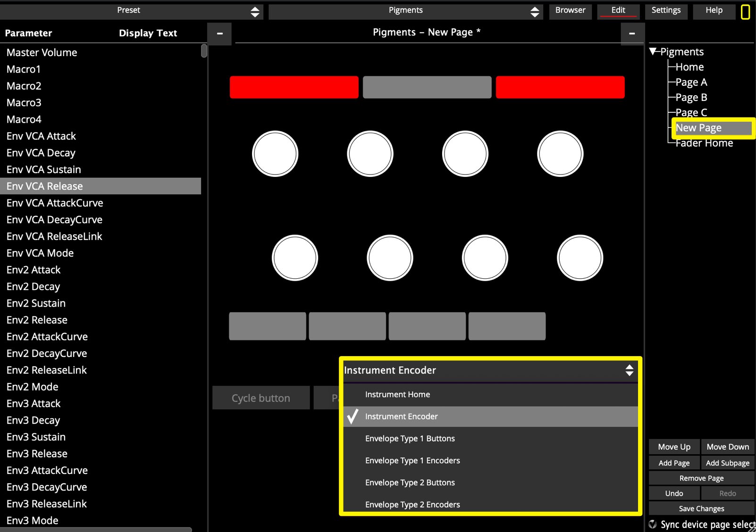Click the Parameter column header
This screenshot has height=532, width=756.
click(x=28, y=33)
